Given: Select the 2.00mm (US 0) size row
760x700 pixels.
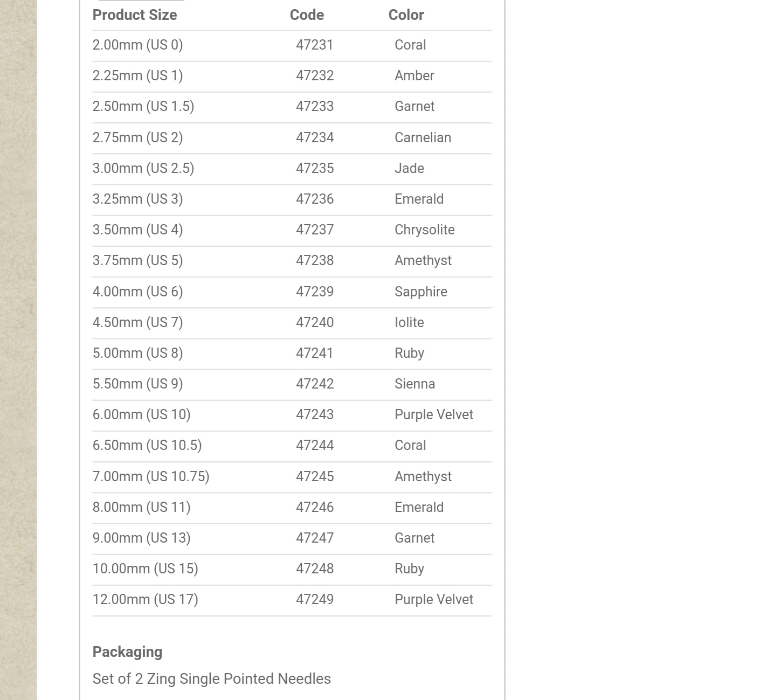Looking at the screenshot, I should coord(137,45).
